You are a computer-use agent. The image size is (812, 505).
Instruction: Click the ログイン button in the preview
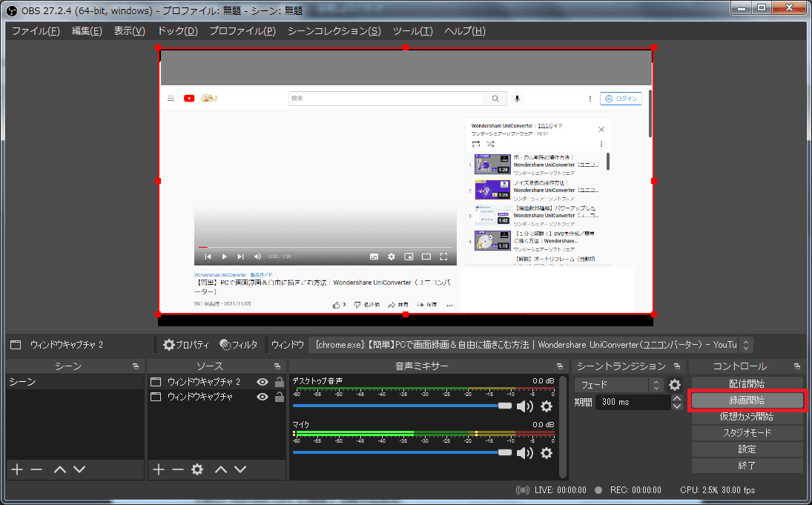click(621, 99)
